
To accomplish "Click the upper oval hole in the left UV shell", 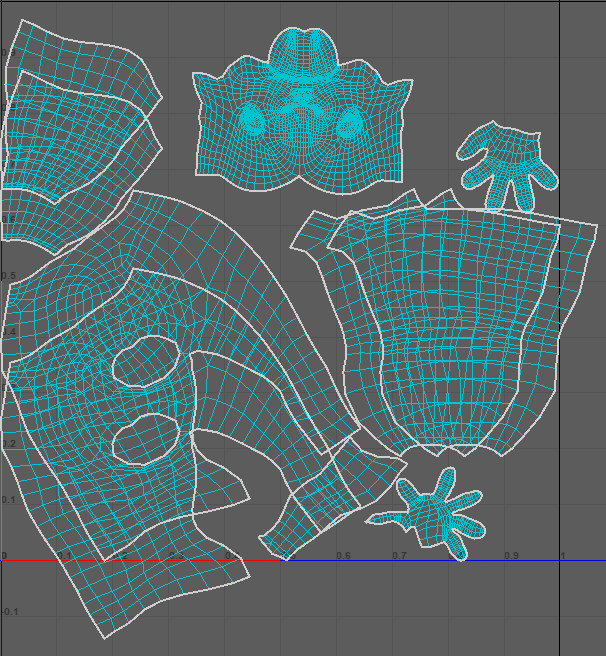I will 145,361.
